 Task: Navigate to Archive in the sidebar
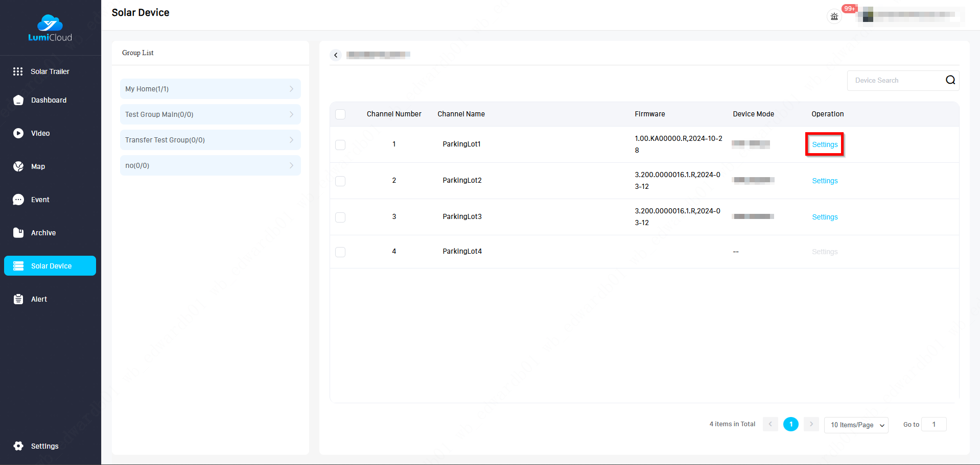point(43,233)
